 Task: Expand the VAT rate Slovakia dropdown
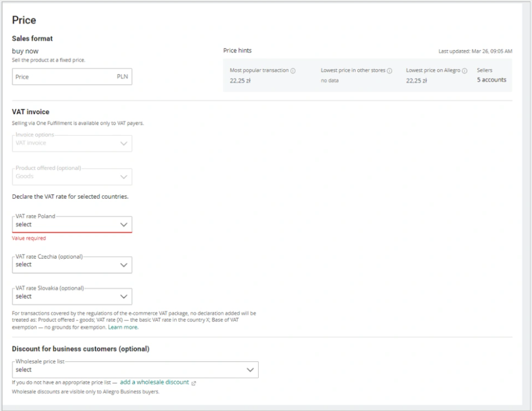point(72,296)
